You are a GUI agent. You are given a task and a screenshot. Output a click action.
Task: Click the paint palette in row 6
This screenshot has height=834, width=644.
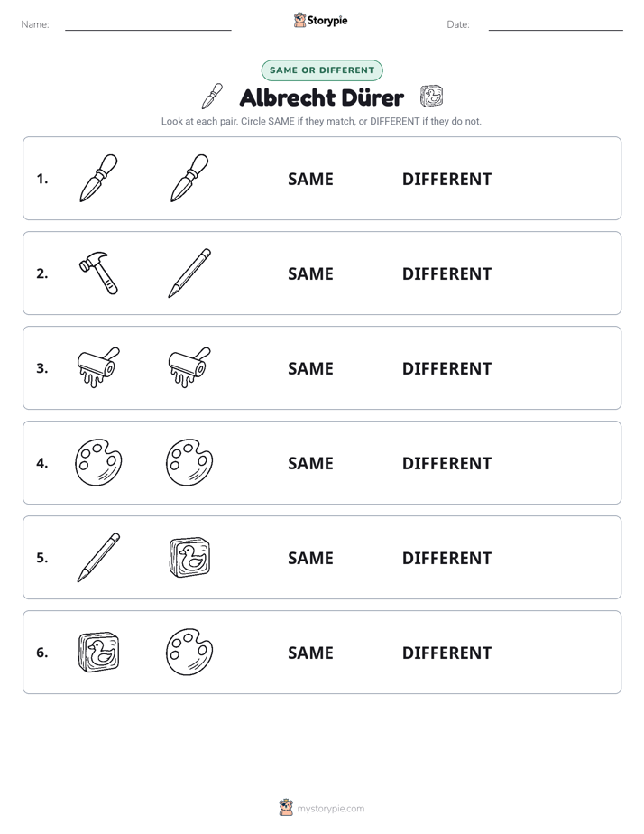click(x=189, y=652)
